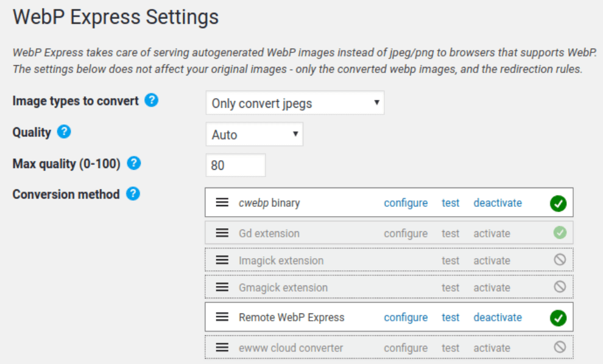Show help for Conversion method
The image size is (603, 364).
[x=133, y=194]
